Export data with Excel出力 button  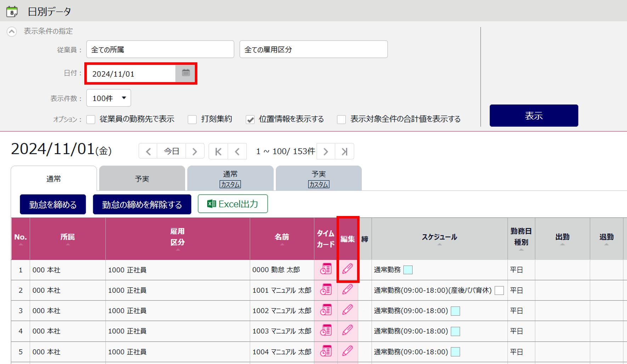tap(233, 204)
